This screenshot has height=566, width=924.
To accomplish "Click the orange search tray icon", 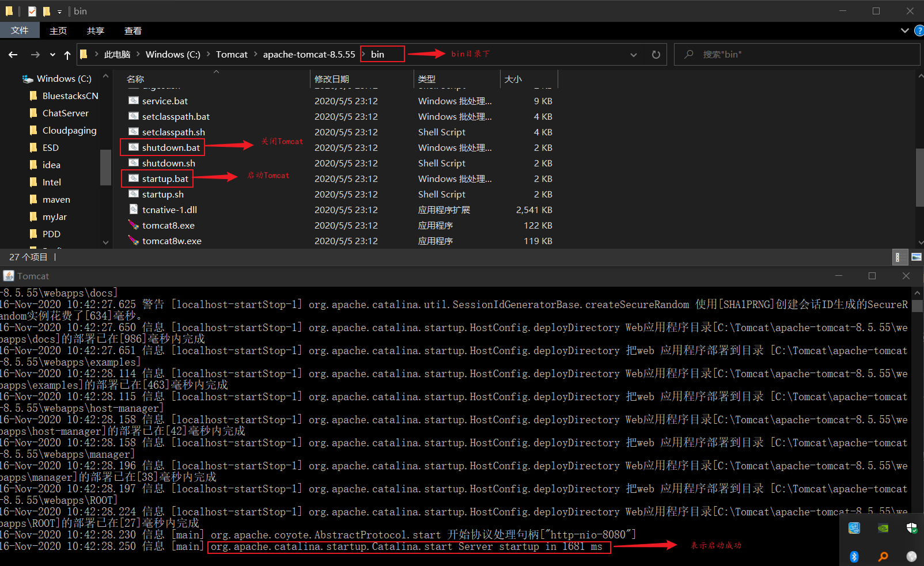I will [883, 556].
